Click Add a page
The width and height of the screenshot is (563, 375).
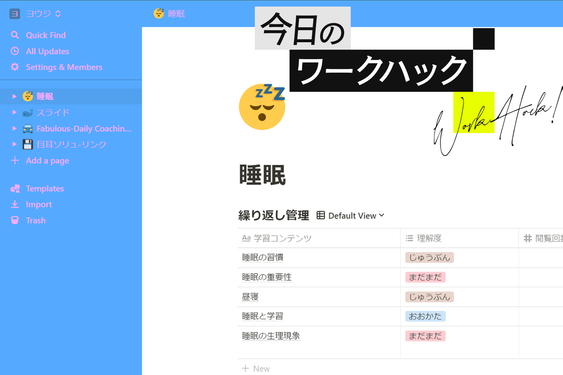click(47, 161)
